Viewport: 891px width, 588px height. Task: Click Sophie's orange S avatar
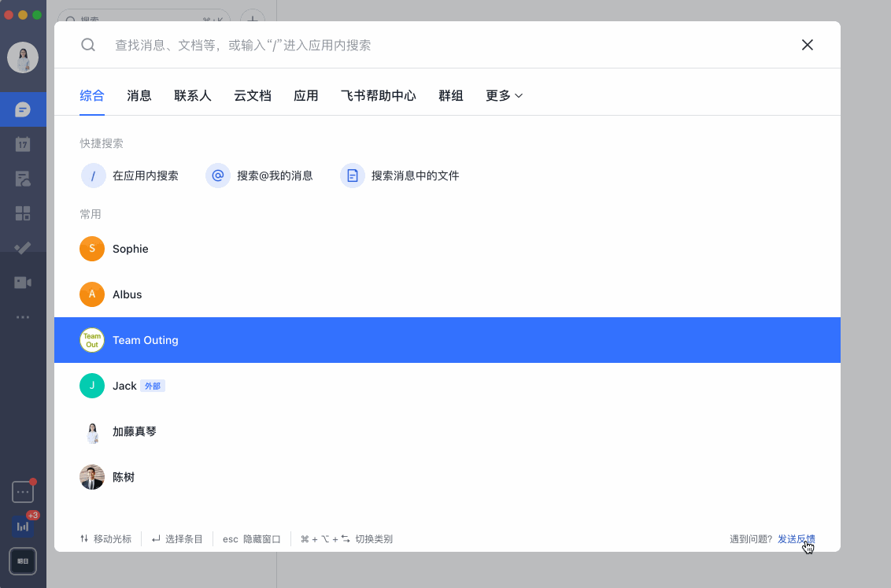click(92, 249)
